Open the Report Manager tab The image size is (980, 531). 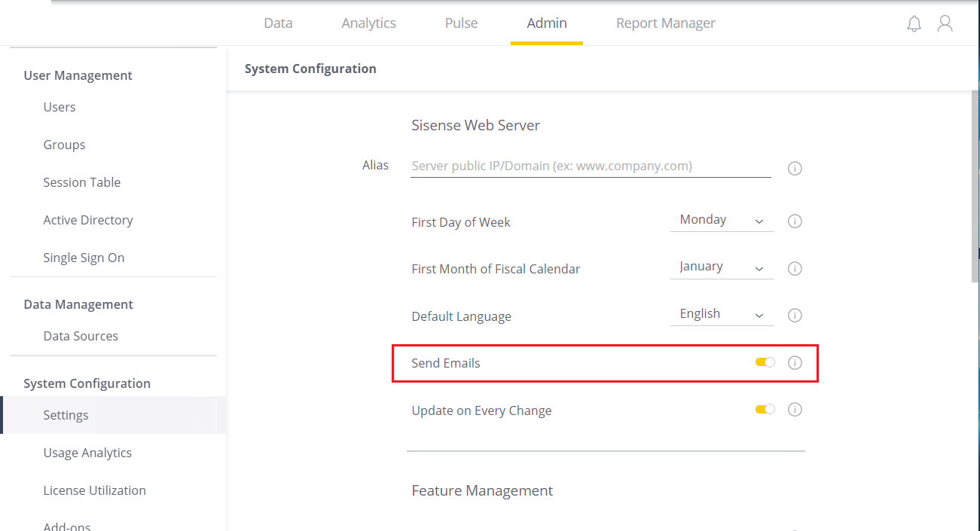coord(666,23)
